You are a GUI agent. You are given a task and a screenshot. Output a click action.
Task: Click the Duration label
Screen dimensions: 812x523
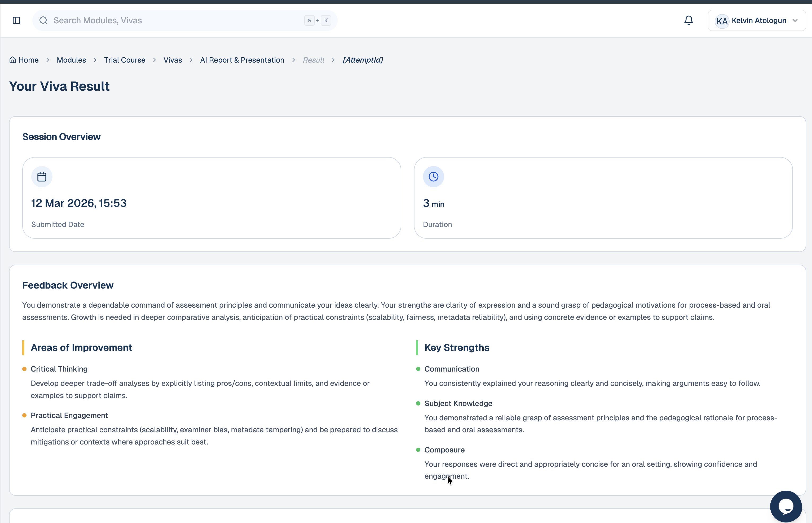tap(437, 224)
